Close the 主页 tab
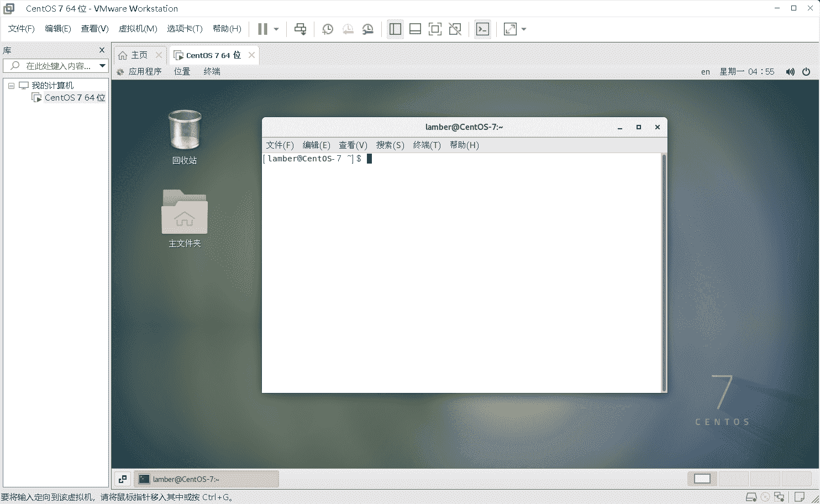 coord(159,55)
